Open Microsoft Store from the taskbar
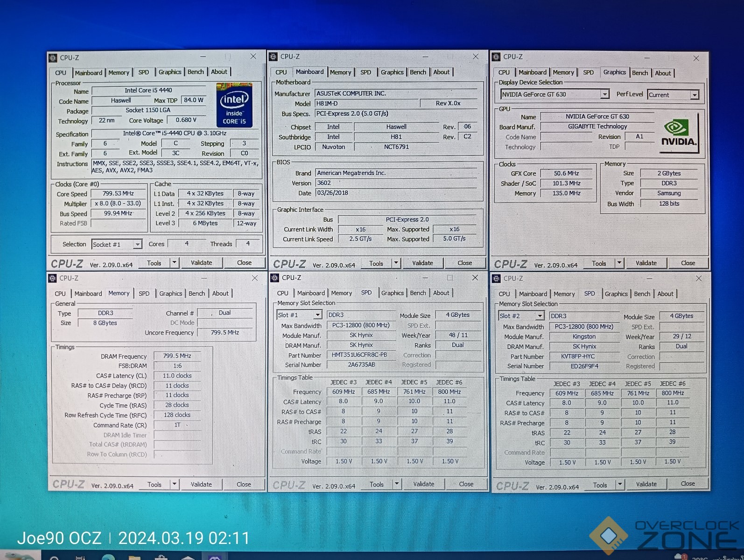The image size is (744, 560). click(161, 557)
